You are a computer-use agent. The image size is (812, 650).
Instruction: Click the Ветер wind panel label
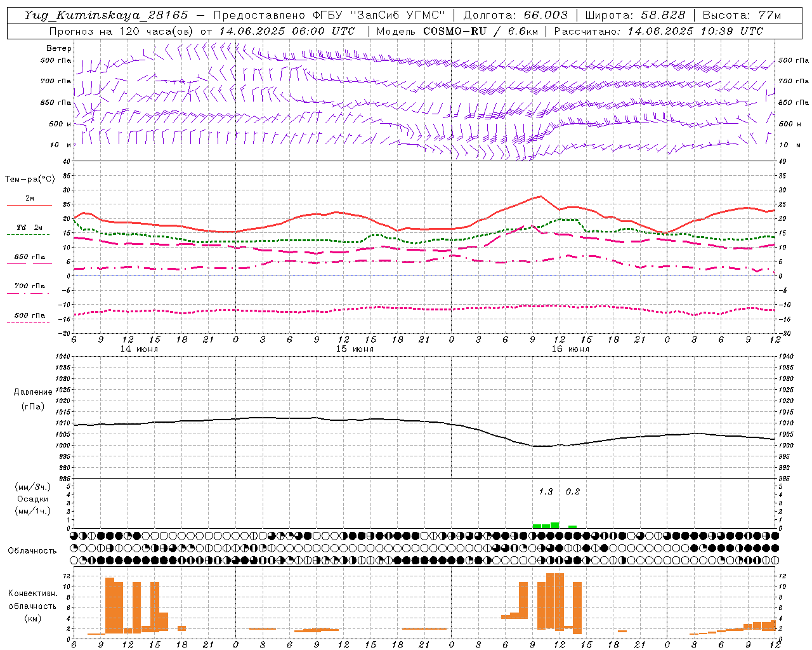59,48
